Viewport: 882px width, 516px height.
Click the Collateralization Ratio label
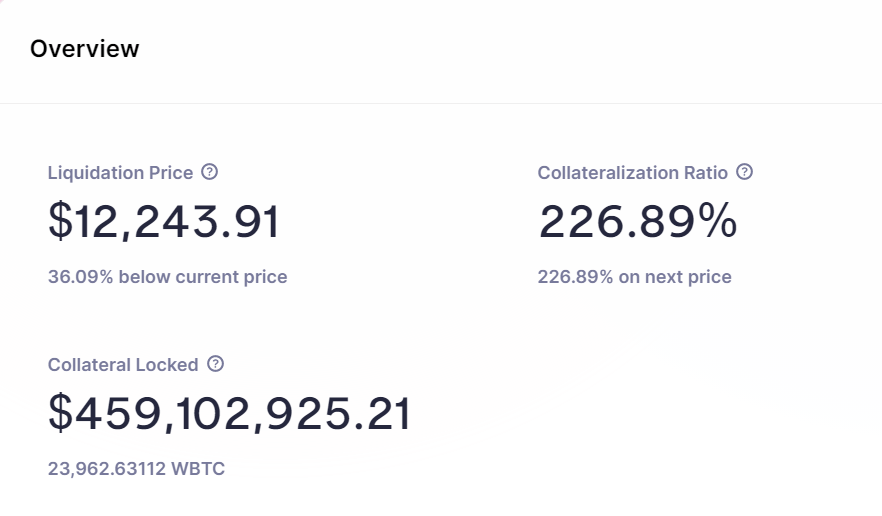[x=633, y=173]
